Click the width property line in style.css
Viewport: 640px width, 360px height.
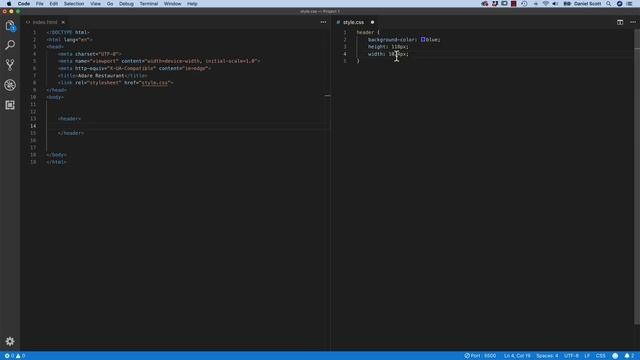[388, 54]
